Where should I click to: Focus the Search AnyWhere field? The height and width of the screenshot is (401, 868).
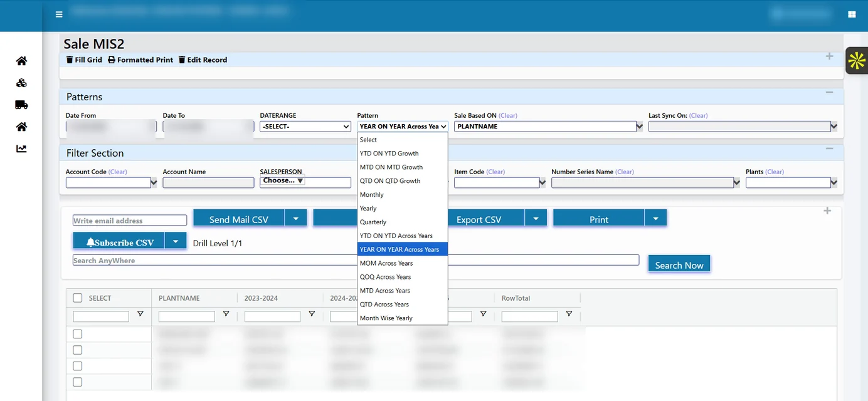click(356, 260)
